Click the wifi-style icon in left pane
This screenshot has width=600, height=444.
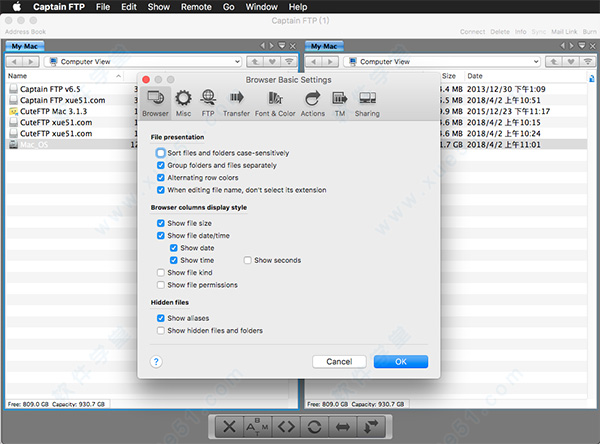[x=289, y=62]
